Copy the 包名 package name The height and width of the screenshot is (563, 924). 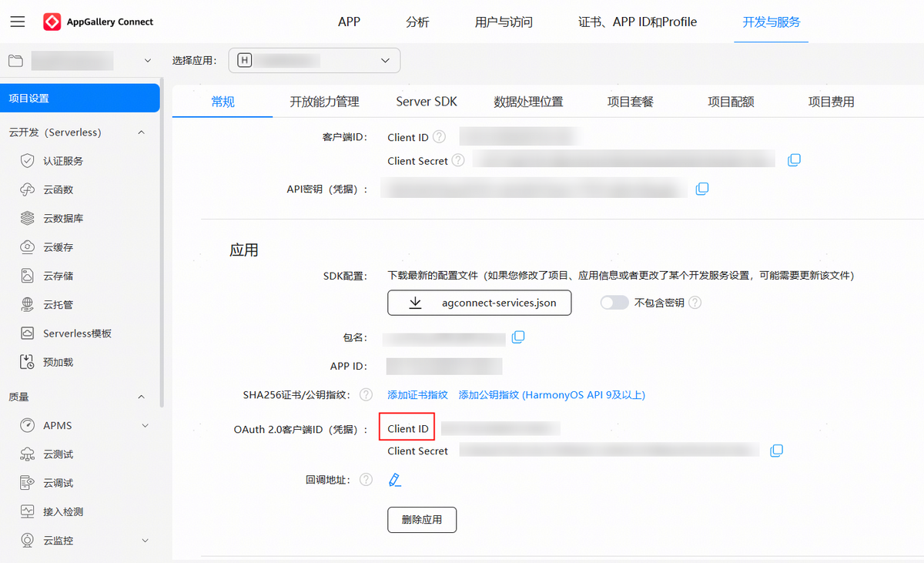click(x=518, y=337)
